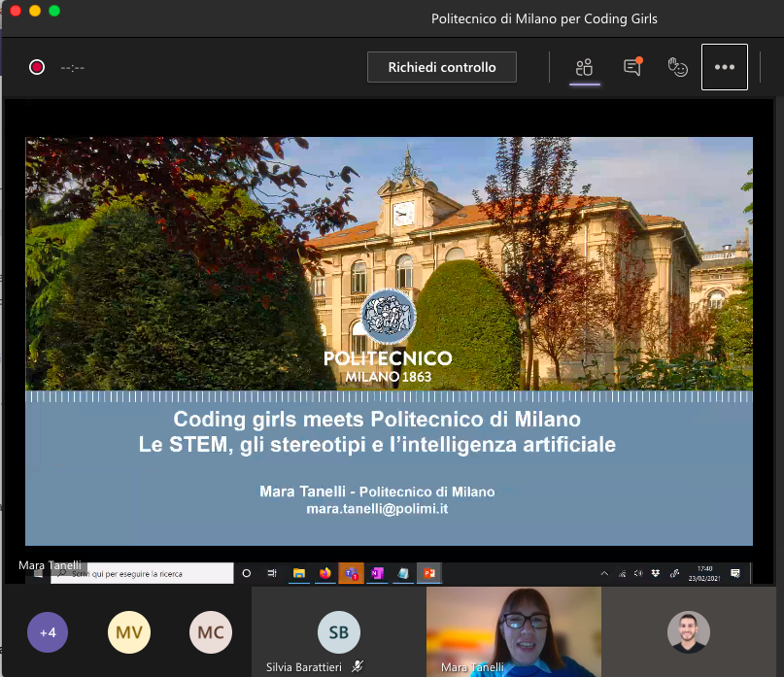
Task: Click the 'POLITECNICO' wordmark on the slide
Action: coord(388,358)
